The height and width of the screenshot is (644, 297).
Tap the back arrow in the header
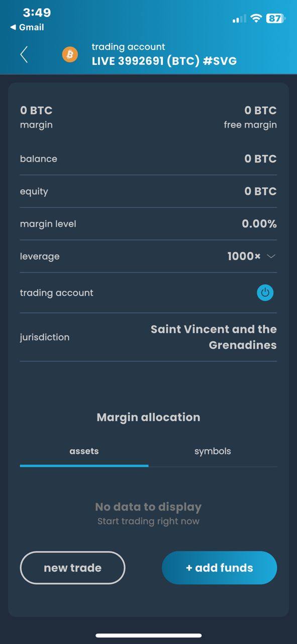pos(24,54)
